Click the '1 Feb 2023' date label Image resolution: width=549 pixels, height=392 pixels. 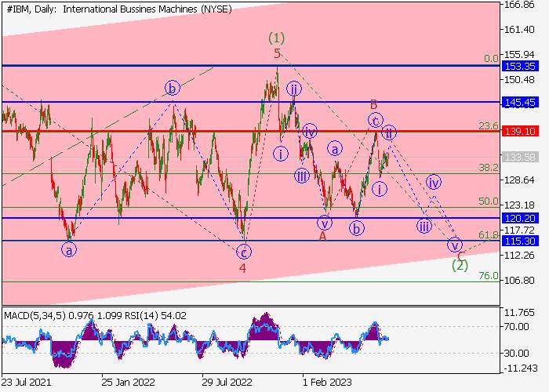click(x=327, y=382)
